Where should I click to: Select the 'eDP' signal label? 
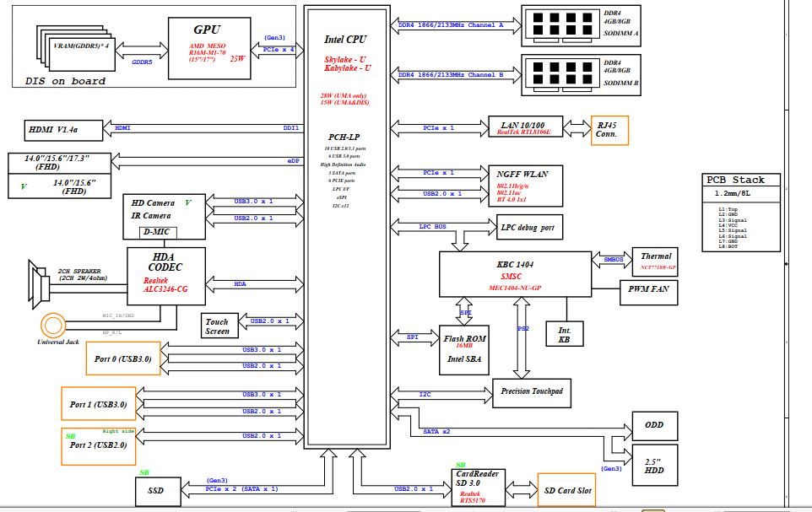point(293,161)
